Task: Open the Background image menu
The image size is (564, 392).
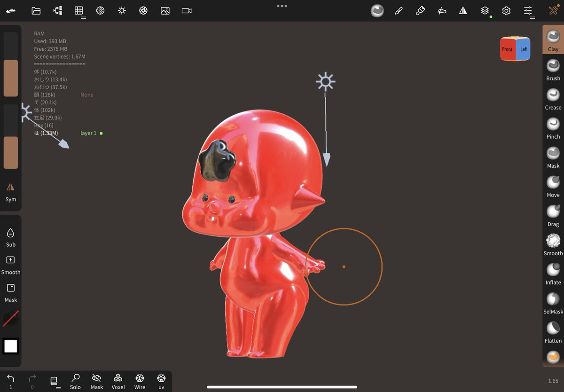Action: (165, 10)
